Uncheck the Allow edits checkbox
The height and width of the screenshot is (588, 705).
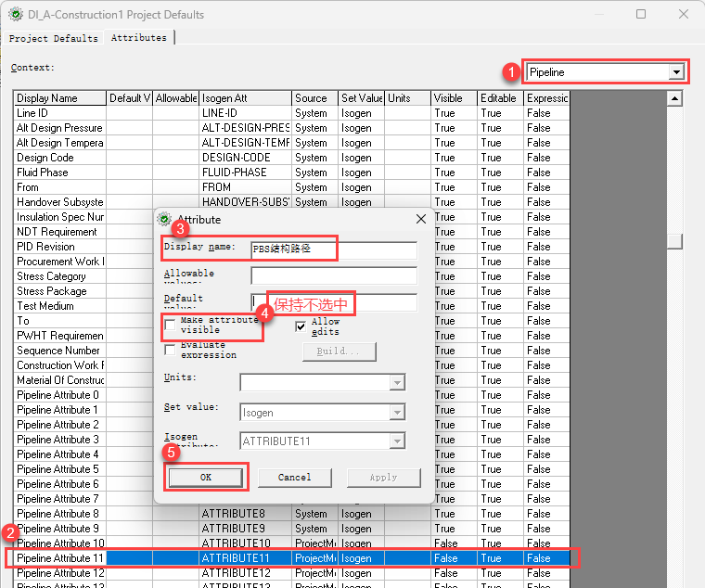click(x=301, y=326)
